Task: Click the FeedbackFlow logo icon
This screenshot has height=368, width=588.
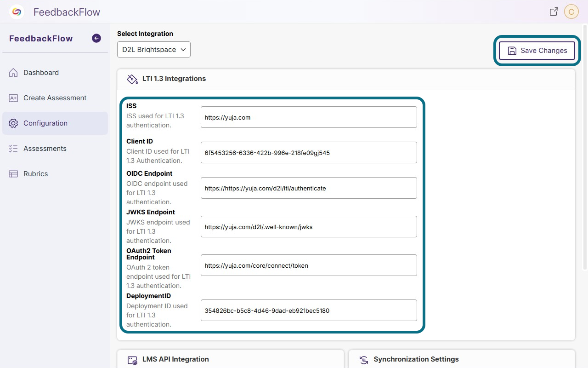Action: pos(17,12)
